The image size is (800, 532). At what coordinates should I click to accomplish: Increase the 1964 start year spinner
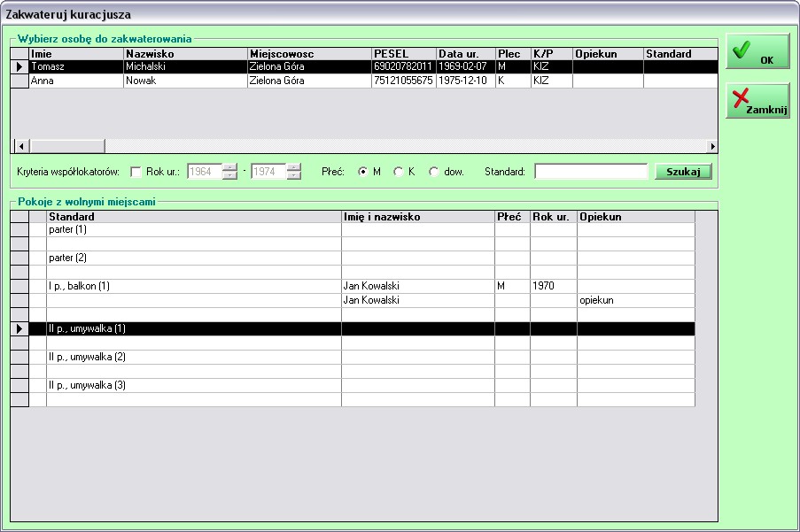[230, 168]
